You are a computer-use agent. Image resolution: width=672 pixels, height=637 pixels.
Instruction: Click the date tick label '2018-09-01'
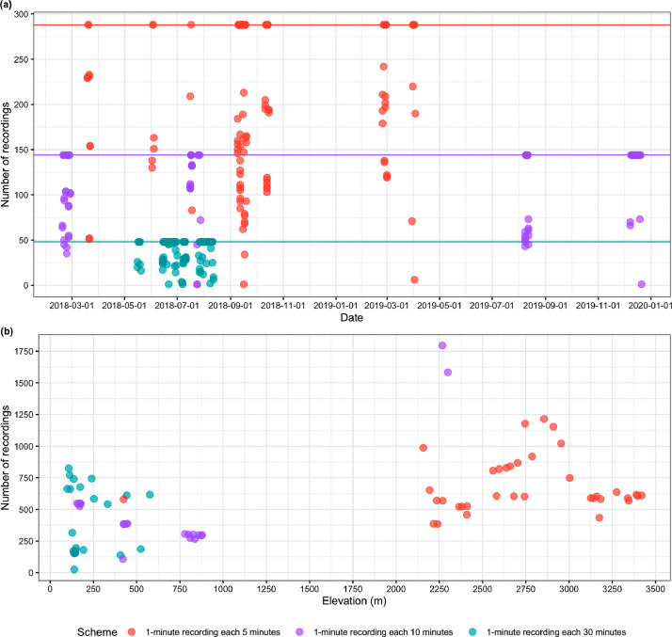(231, 306)
